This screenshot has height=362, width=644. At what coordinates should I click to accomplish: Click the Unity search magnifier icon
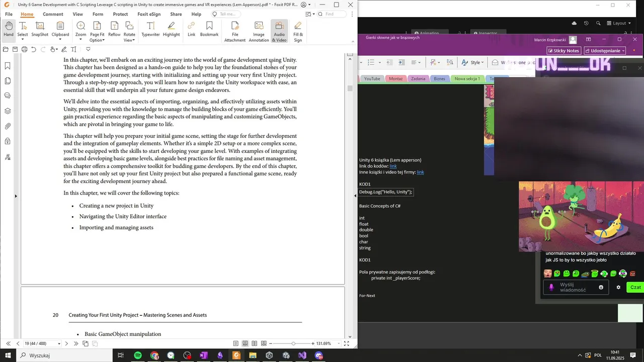click(598, 23)
